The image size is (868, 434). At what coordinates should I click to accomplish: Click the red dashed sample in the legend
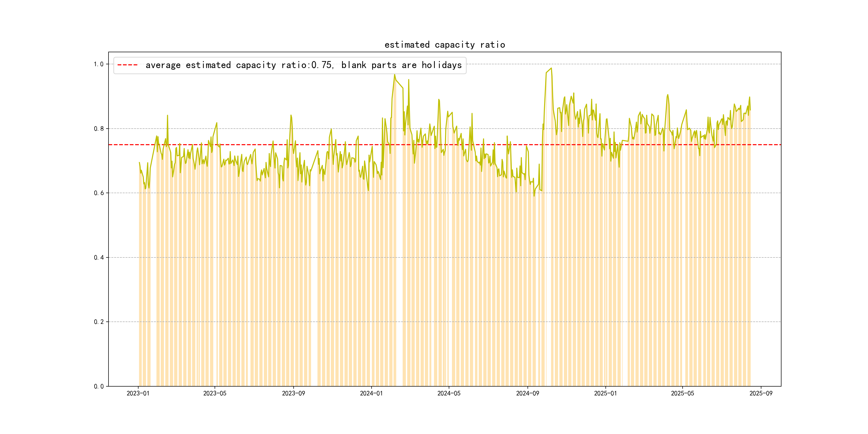pos(127,65)
